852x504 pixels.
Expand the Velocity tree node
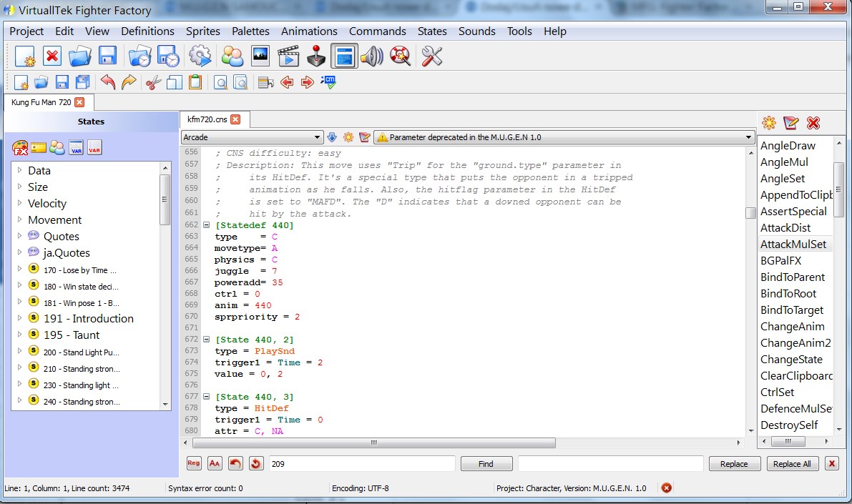[19, 203]
